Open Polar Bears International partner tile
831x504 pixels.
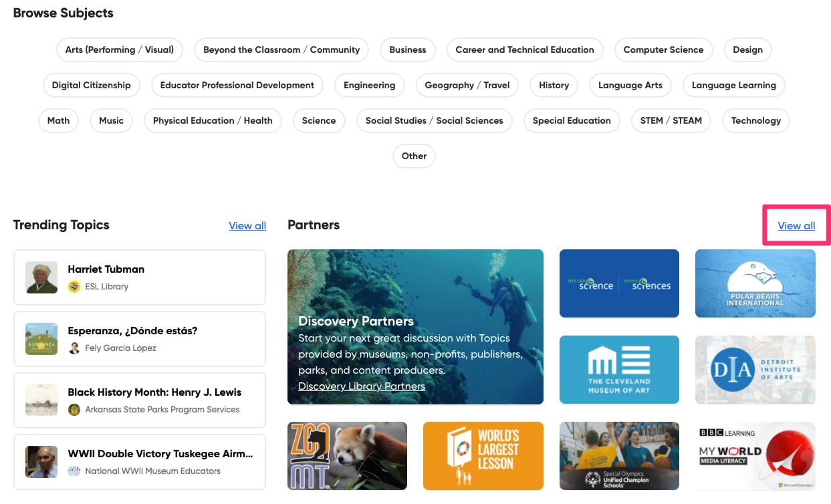tap(755, 283)
